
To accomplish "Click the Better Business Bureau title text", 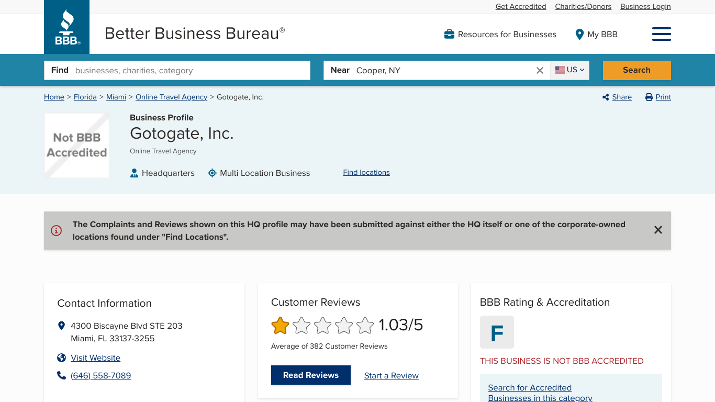I will (195, 33).
